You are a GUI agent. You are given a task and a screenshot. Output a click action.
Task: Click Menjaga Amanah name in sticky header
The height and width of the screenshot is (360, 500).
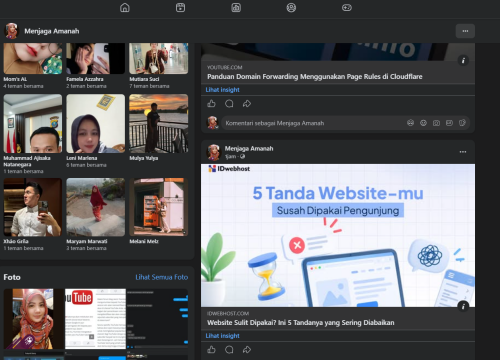(x=52, y=31)
